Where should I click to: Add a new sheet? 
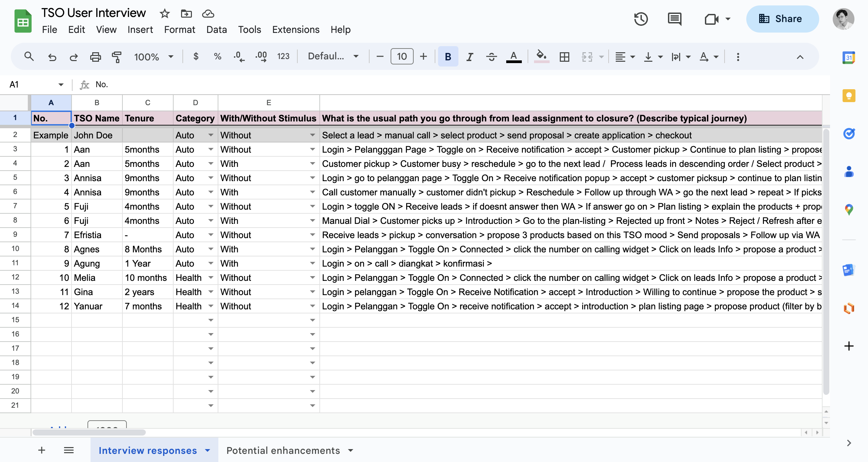[x=41, y=450]
